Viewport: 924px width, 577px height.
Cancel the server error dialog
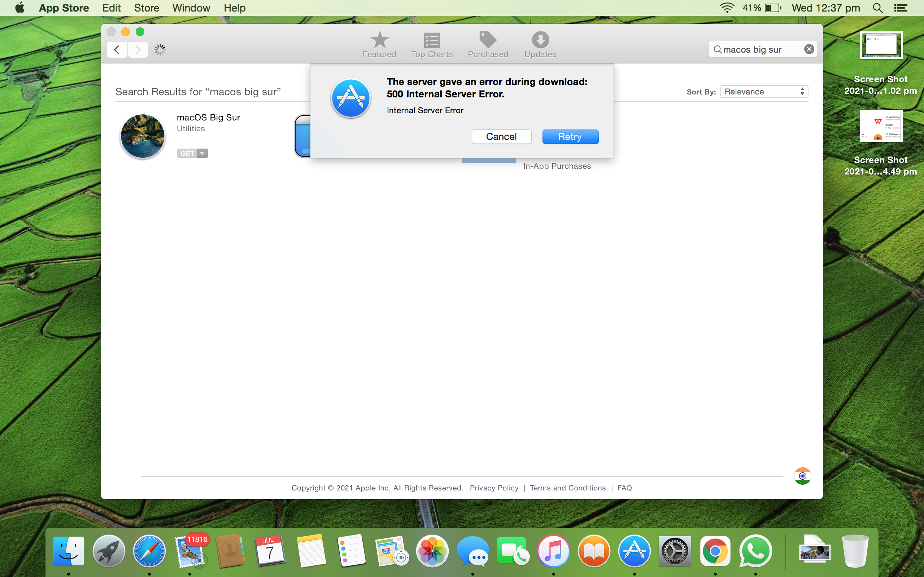(x=501, y=137)
